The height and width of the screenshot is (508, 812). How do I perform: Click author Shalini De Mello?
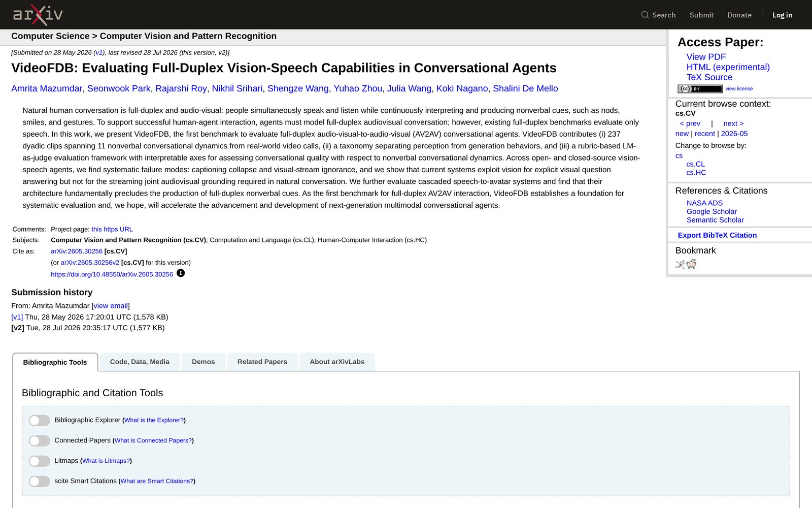click(x=525, y=88)
